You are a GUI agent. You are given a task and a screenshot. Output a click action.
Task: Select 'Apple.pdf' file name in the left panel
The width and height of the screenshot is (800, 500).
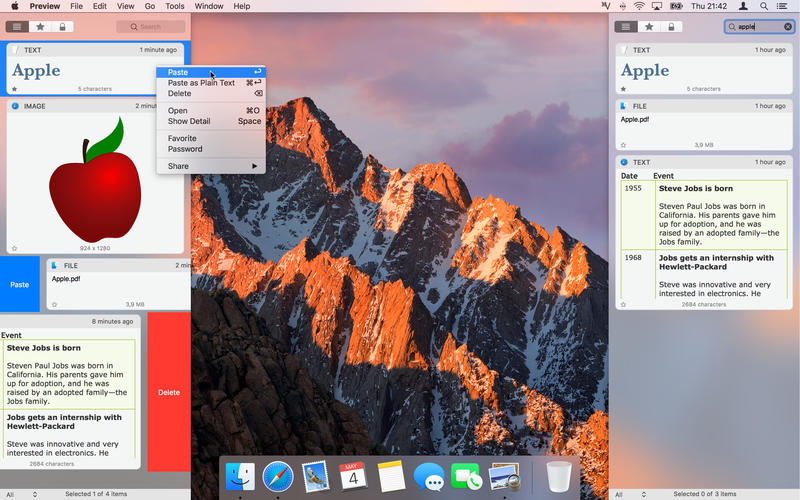tap(66, 279)
